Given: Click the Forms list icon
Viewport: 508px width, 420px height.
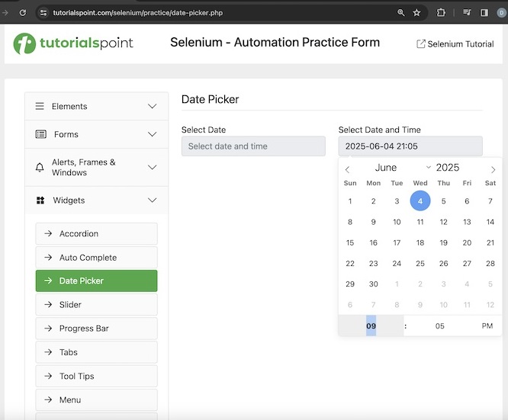Looking at the screenshot, I should tap(41, 134).
